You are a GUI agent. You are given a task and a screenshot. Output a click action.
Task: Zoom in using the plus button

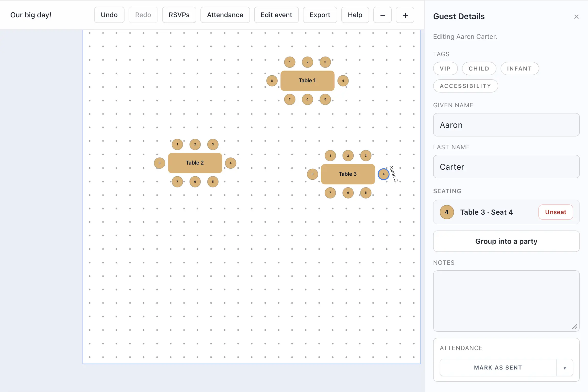pos(405,15)
